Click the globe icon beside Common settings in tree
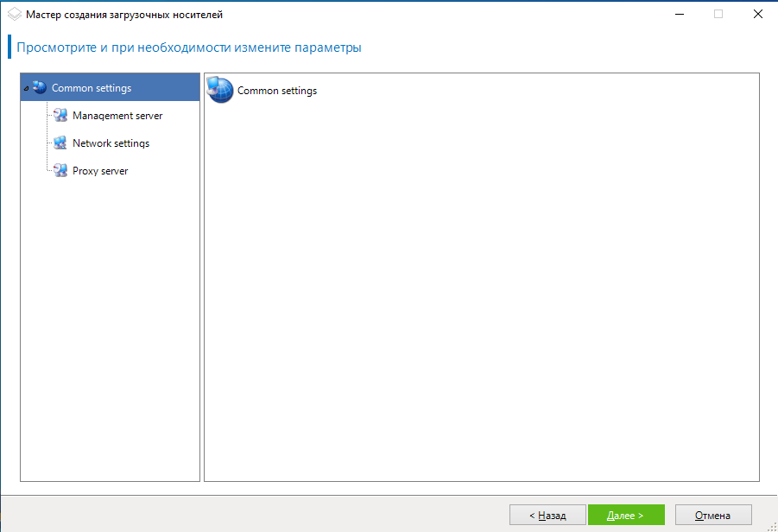The width and height of the screenshot is (778, 532). (40, 87)
